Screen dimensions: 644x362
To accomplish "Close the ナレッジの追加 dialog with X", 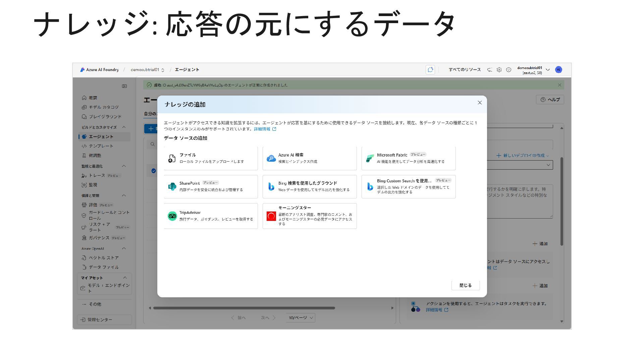I will tap(480, 103).
